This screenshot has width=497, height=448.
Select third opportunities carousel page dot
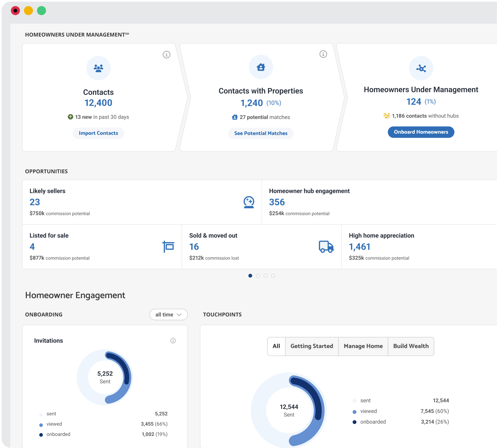point(265,276)
